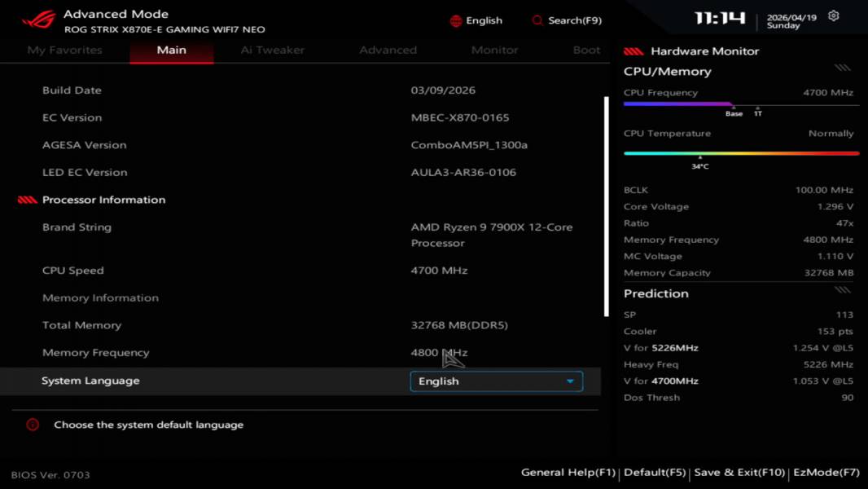
Task: Click the Processor Information stripe icon
Action: 27,200
